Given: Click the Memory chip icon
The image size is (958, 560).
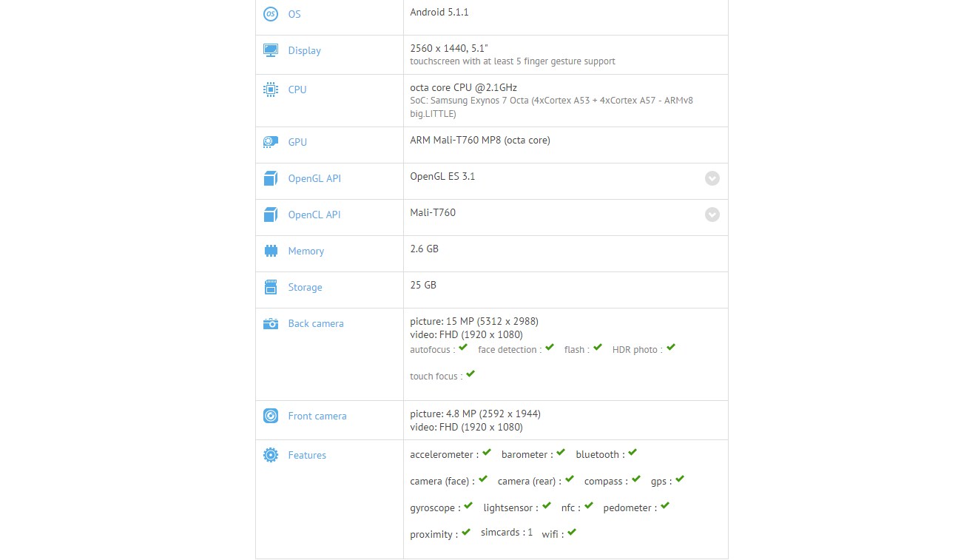Looking at the screenshot, I should (271, 251).
